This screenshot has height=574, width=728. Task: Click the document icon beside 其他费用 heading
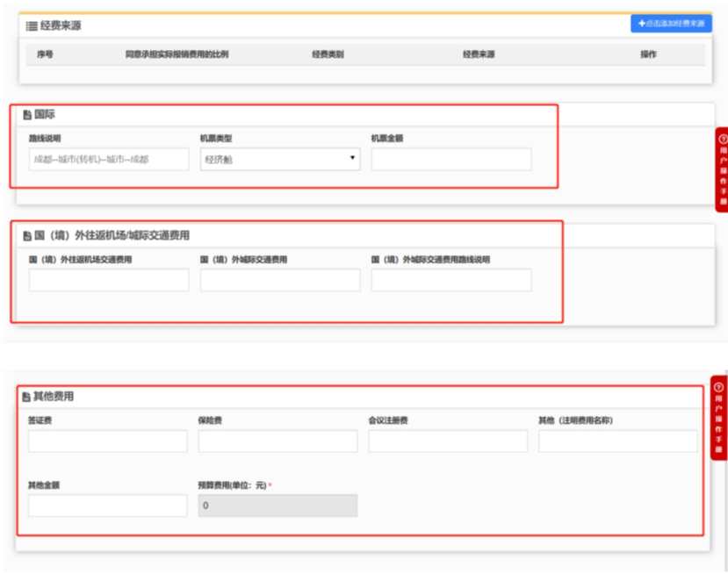[x=27, y=397]
